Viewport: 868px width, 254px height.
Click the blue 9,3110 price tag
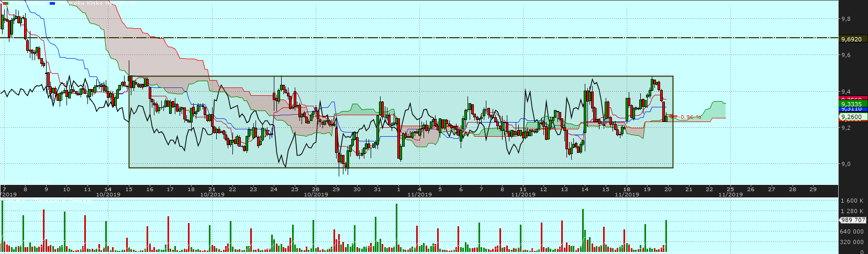click(x=851, y=109)
